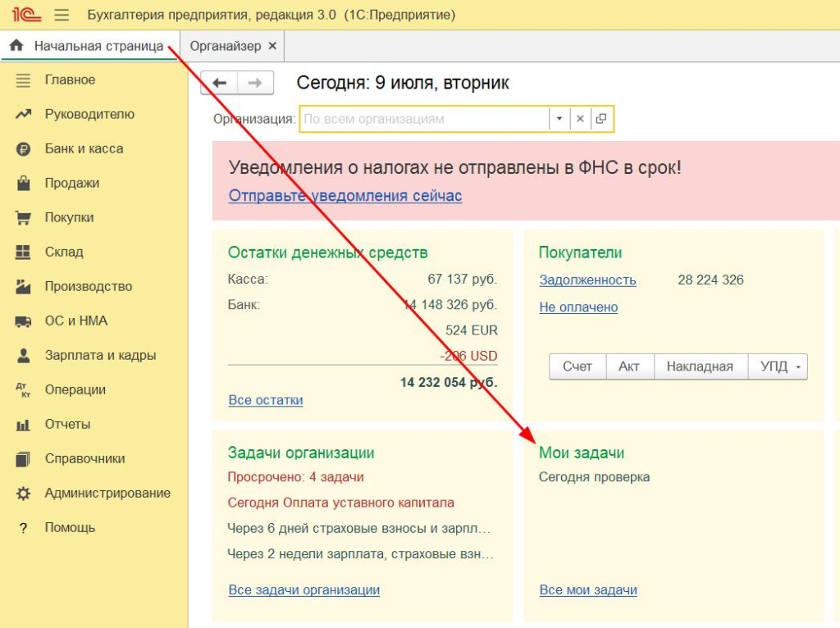Click the person icon for Зарплата и кадры
Screen dimensions: 840x628
click(24, 356)
